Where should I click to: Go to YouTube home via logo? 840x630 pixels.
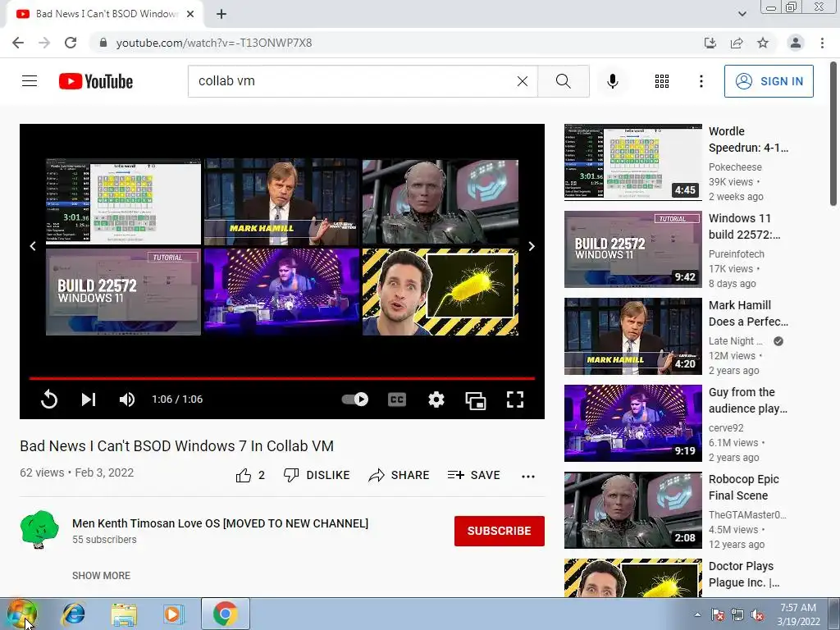click(96, 81)
